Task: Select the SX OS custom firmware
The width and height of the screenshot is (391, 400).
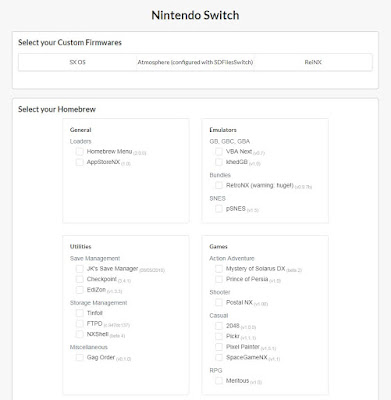Action: [x=78, y=62]
